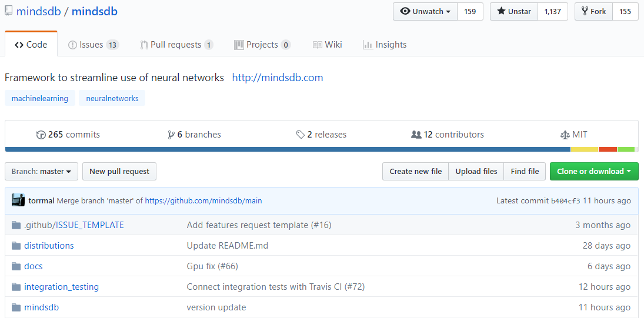Open the Wiki tab
This screenshot has height=318, width=644.
(x=328, y=44)
